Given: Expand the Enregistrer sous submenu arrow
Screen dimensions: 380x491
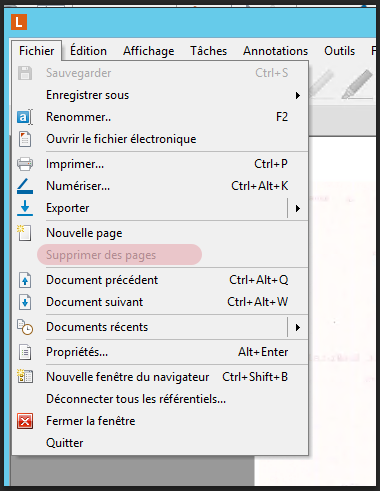Looking at the screenshot, I should (x=297, y=96).
